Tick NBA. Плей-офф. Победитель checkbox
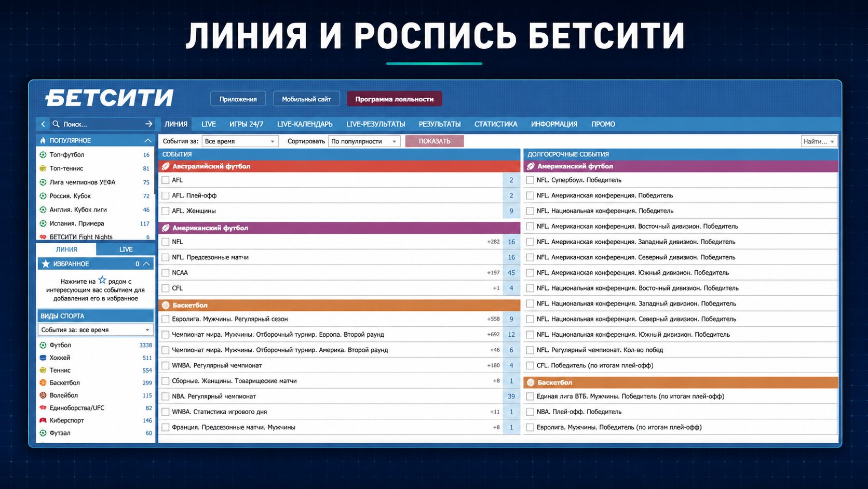The width and height of the screenshot is (868, 489). tap(530, 412)
